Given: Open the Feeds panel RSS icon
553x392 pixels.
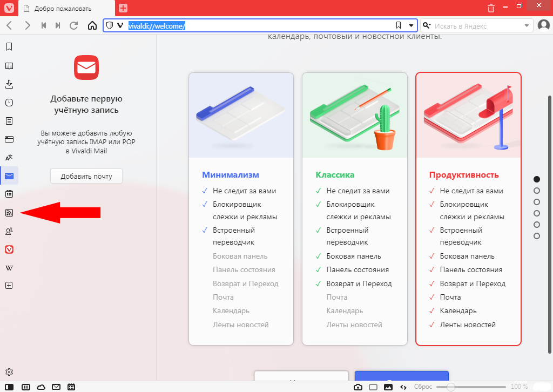Looking at the screenshot, I should (9, 213).
